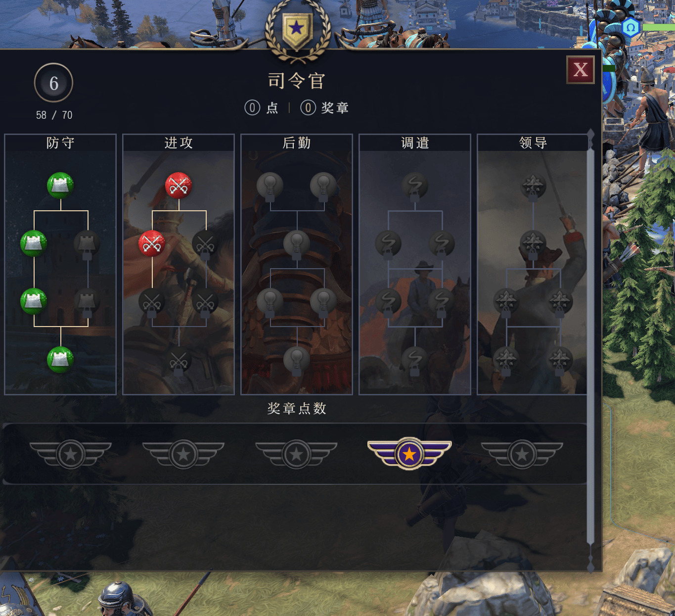The image size is (675, 616).
Task: Click top locked emblem node in 领导
Action: click(533, 186)
